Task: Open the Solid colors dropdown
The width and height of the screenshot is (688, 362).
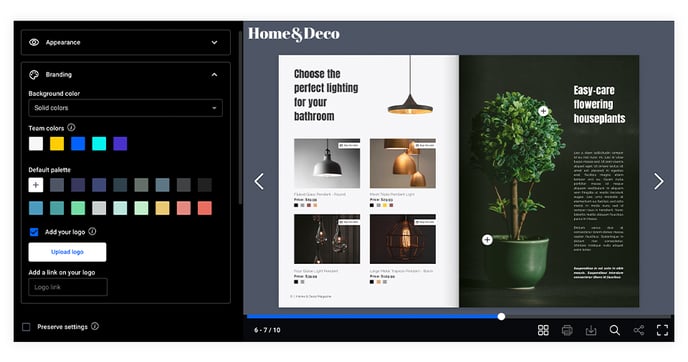Action: [125, 108]
